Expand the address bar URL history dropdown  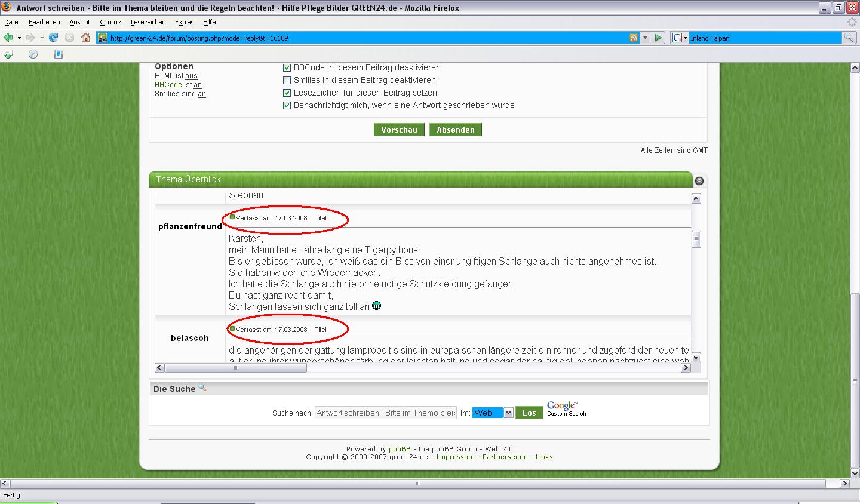tap(645, 38)
